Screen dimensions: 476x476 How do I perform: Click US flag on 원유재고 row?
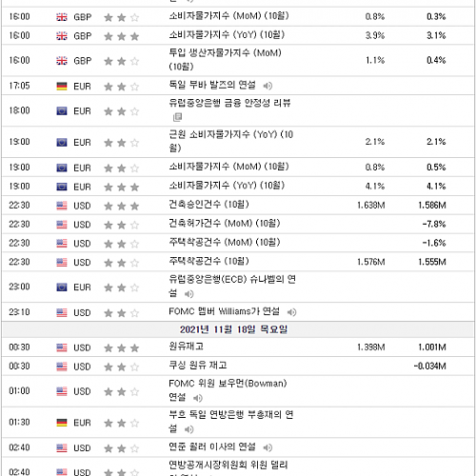(62, 347)
